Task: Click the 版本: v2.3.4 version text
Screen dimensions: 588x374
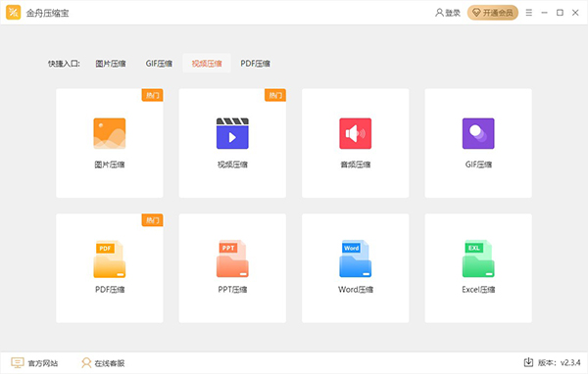Action: 560,362
